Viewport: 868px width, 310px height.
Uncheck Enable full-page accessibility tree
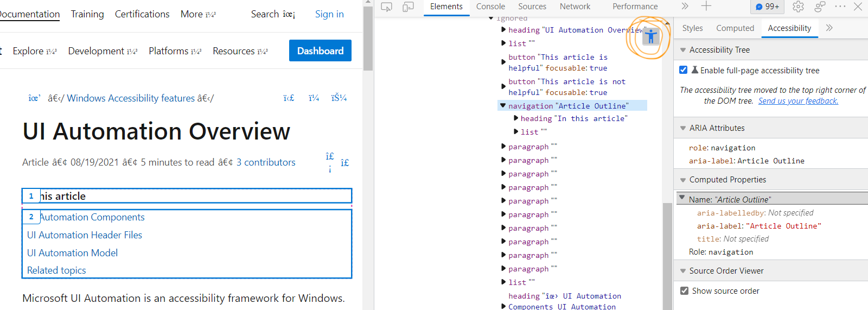click(x=684, y=70)
